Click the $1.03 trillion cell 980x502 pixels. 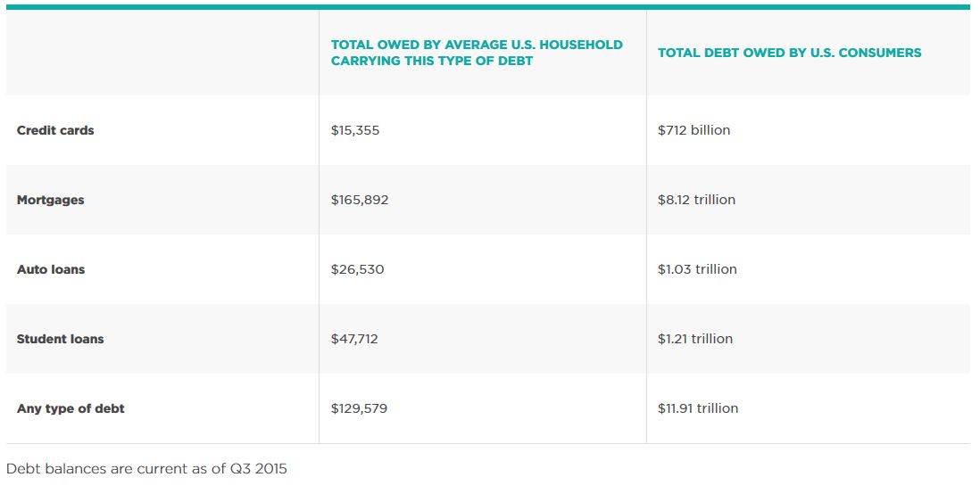tap(697, 269)
